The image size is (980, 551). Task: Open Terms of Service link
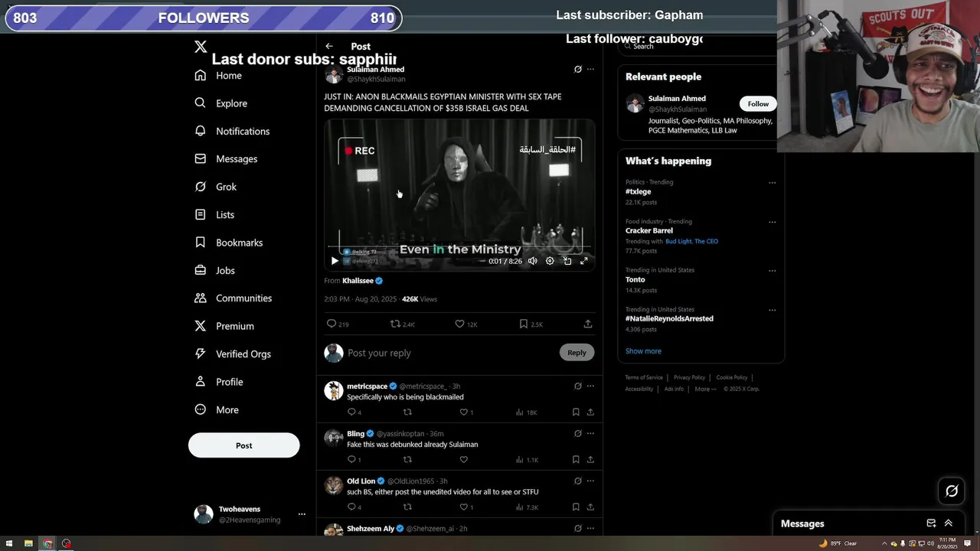click(x=644, y=377)
